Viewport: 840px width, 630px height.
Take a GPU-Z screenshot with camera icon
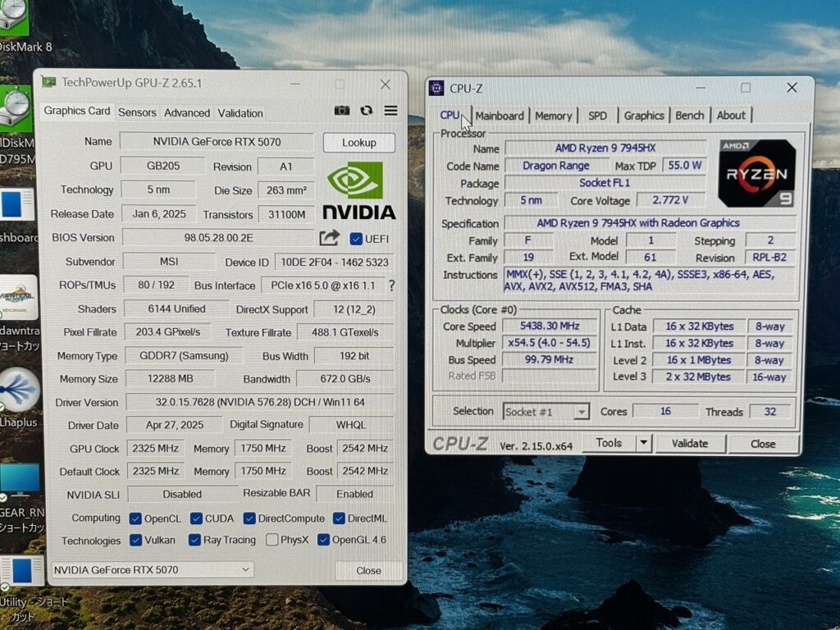point(342,111)
